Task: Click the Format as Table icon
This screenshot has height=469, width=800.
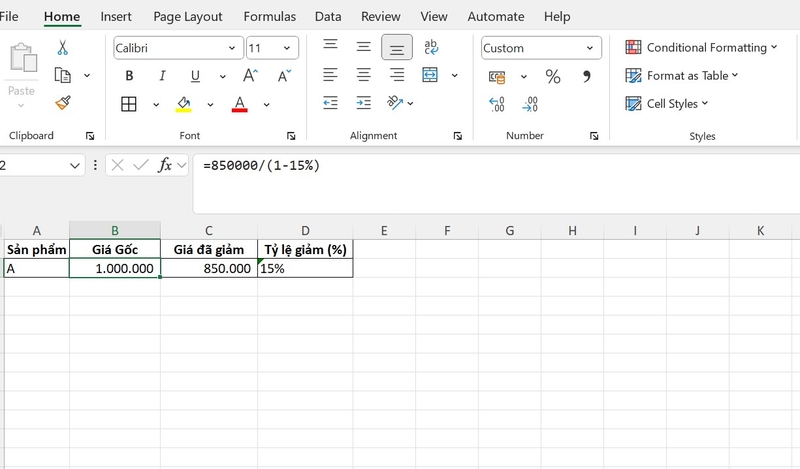Action: point(633,76)
